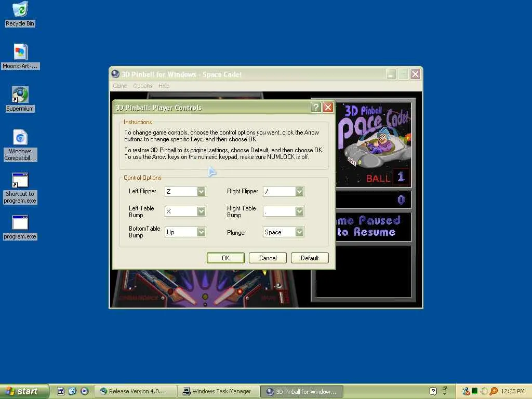532x399 pixels.
Task: Click the network tray icon
Action: coord(465,391)
